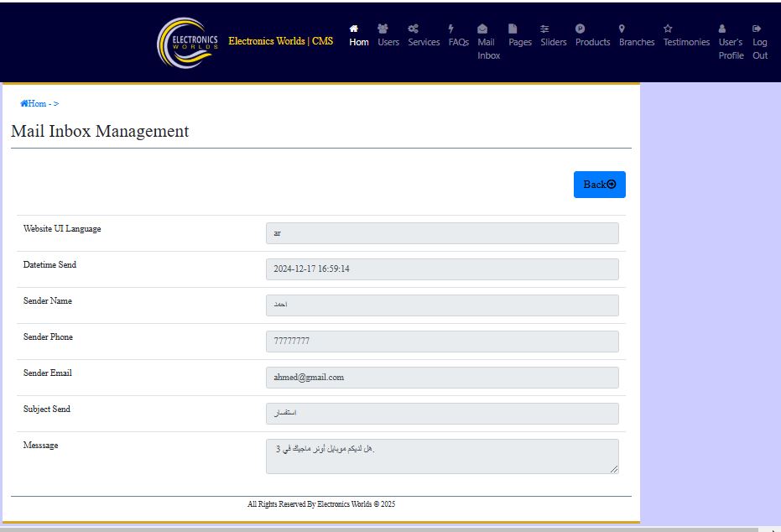Click the resize handle of Message textarea
This screenshot has width=781, height=532.
[614, 469]
